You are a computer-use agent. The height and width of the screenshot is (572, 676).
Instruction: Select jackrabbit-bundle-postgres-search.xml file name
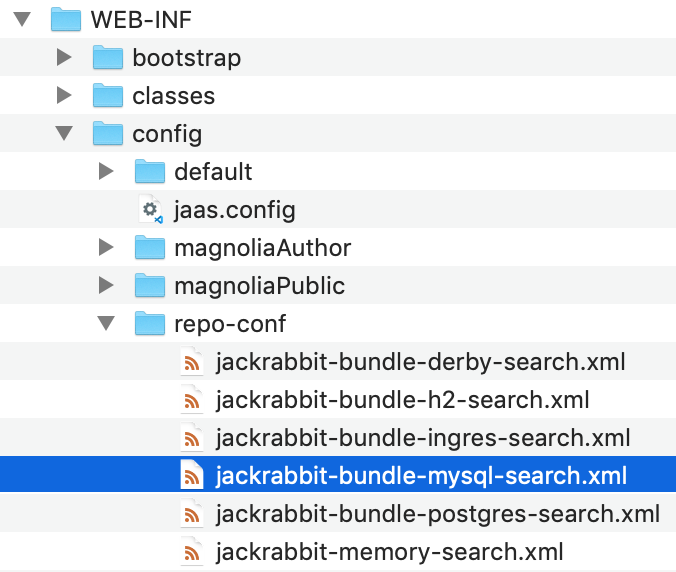click(438, 514)
